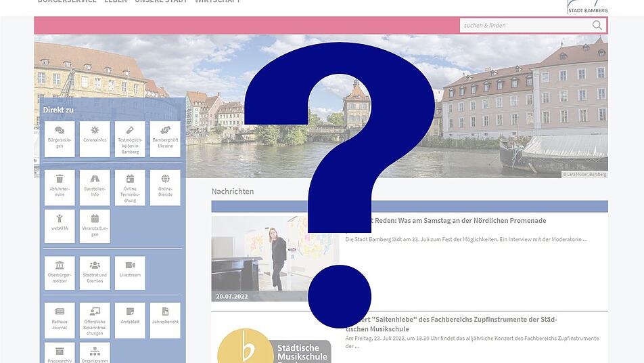This screenshot has width=644, height=363.
Task: Open the Bürgeranliegen tile
Action: tap(60, 139)
